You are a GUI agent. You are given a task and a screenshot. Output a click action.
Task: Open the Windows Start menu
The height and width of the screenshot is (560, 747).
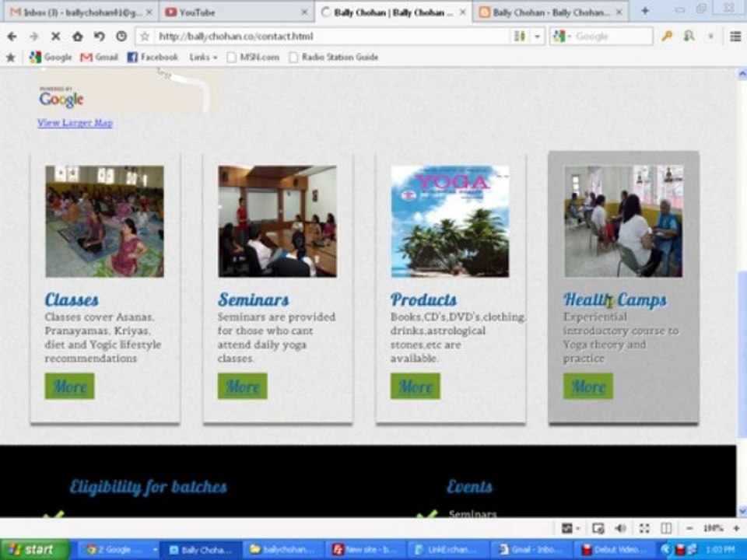point(35,550)
